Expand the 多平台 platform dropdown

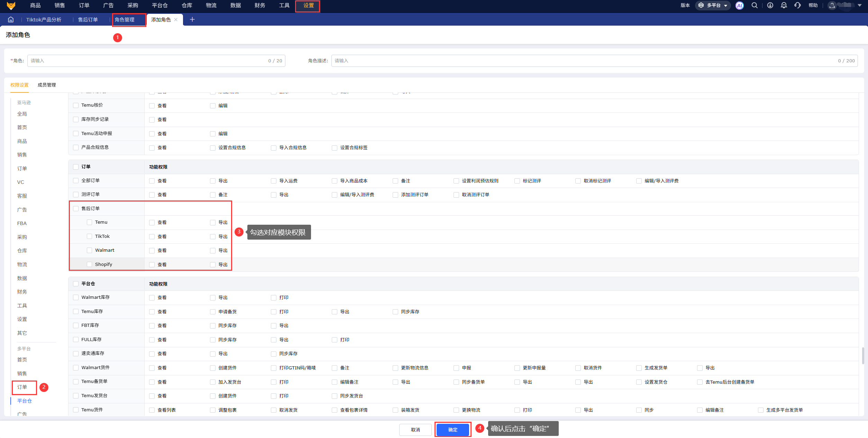point(713,6)
